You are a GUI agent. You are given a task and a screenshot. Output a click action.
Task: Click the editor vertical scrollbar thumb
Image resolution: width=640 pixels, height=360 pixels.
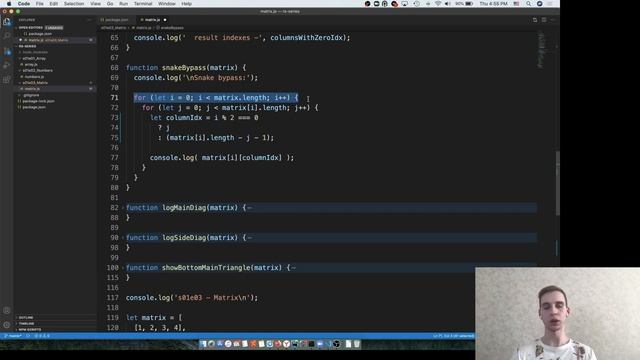(557, 183)
